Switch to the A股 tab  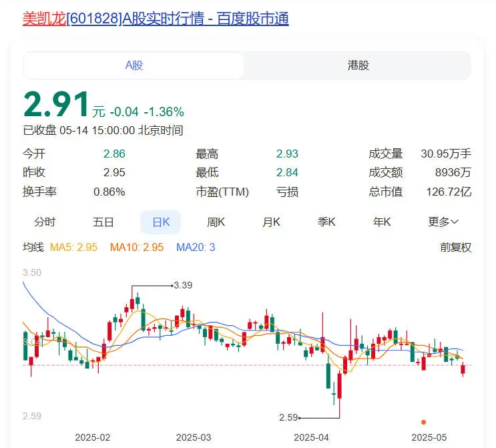134,65
